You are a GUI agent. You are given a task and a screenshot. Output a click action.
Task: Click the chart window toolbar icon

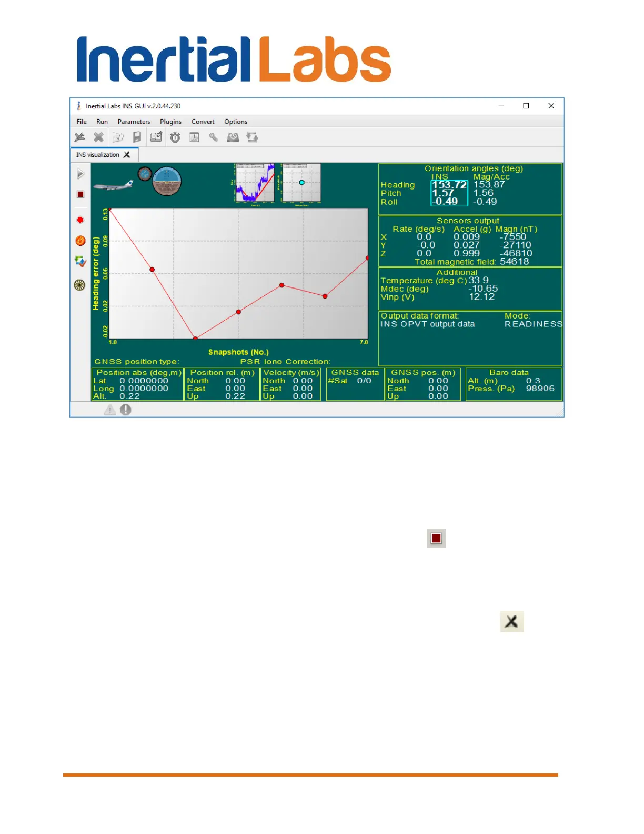[x=194, y=137]
